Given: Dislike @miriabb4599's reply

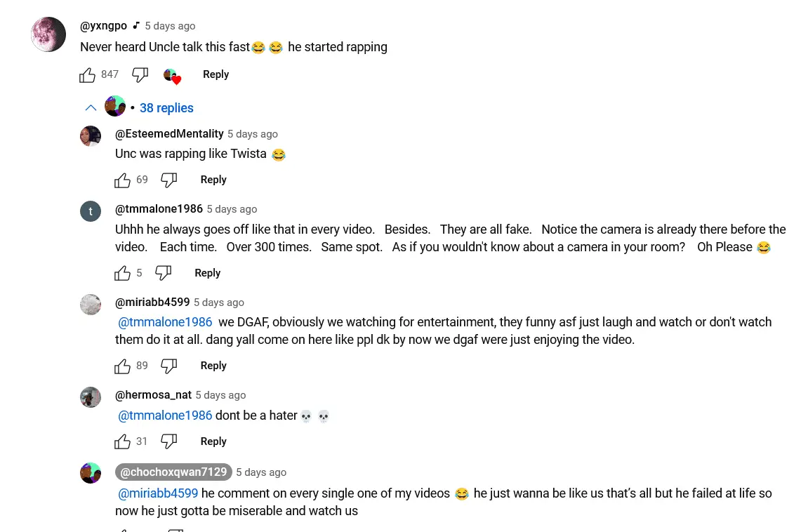Looking at the screenshot, I should [169, 366].
